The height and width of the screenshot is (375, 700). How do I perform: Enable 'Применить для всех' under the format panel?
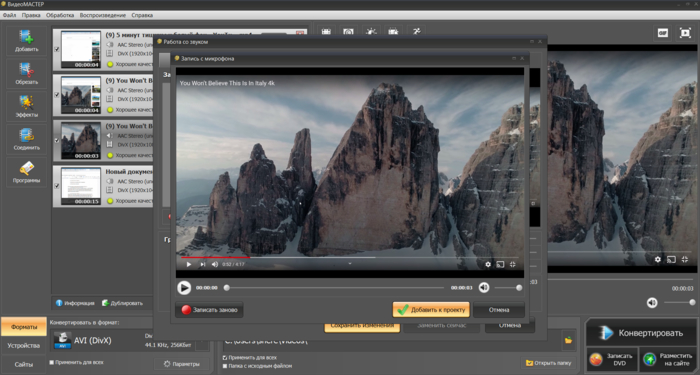52,362
